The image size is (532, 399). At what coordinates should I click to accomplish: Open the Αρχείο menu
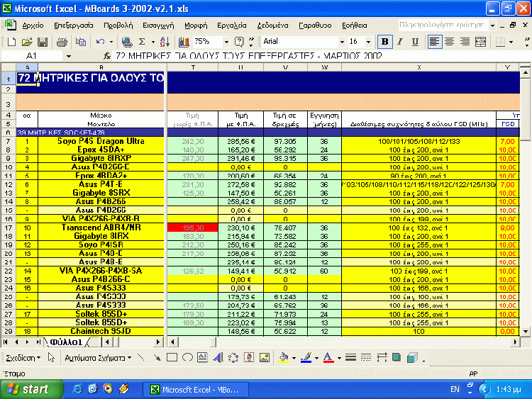(33, 26)
